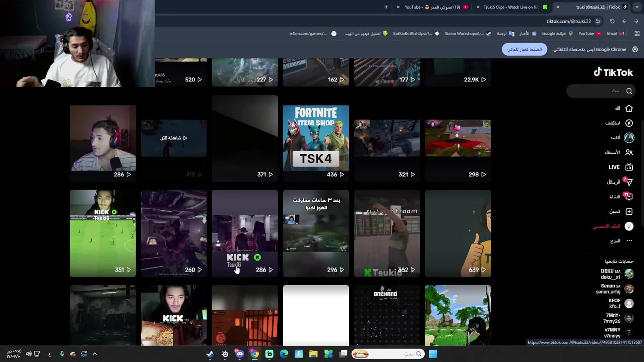
Task: Open the Messages paper-plane icon
Action: (x=629, y=182)
